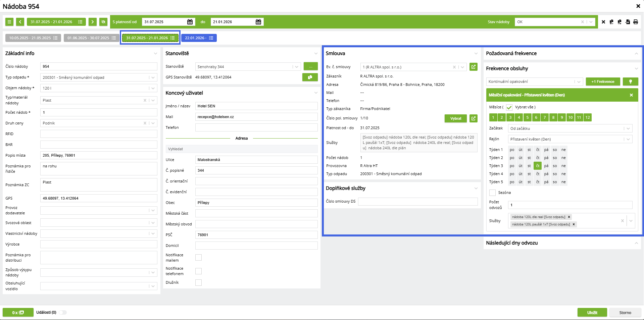Enable the Sezóna checkbox
The image size is (644, 320).
(x=493, y=193)
